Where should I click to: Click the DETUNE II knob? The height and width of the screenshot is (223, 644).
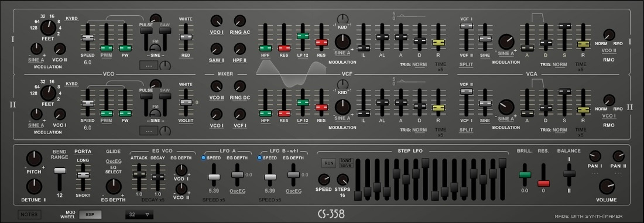coord(34,187)
